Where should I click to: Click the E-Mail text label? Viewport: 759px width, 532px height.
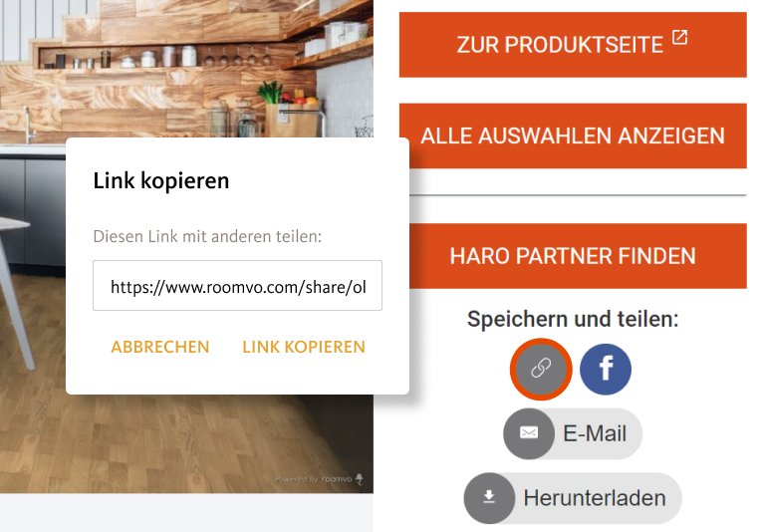595,433
